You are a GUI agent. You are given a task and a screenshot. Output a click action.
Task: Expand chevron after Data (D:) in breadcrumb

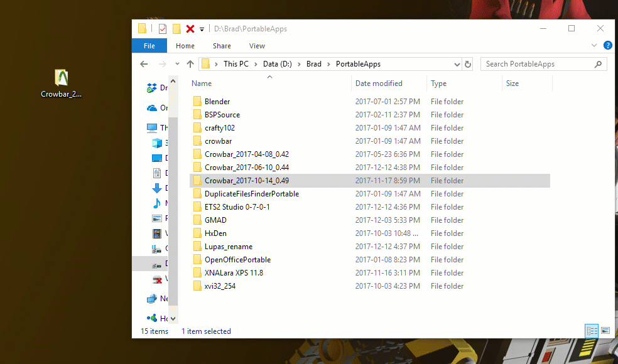click(x=299, y=64)
